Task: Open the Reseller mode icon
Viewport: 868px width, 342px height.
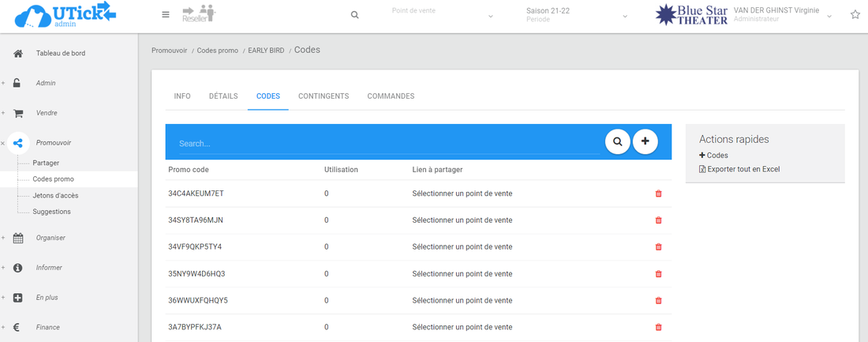Action: tap(198, 14)
